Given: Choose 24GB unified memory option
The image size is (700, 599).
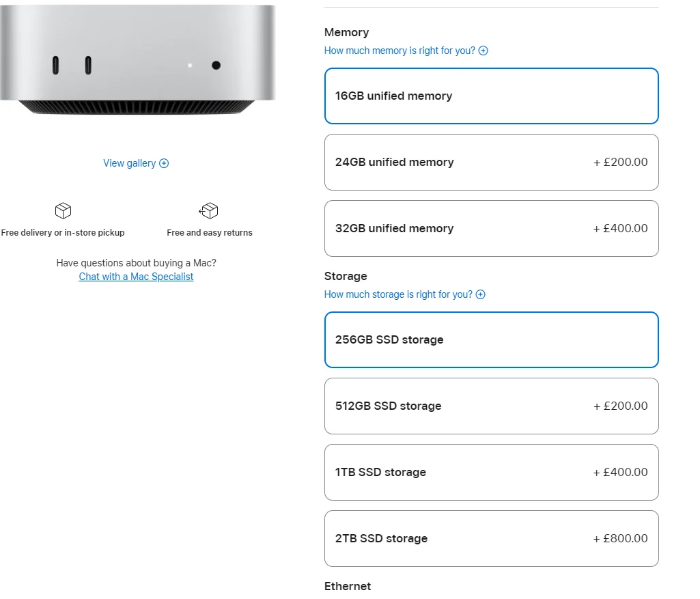Looking at the screenshot, I should [492, 162].
